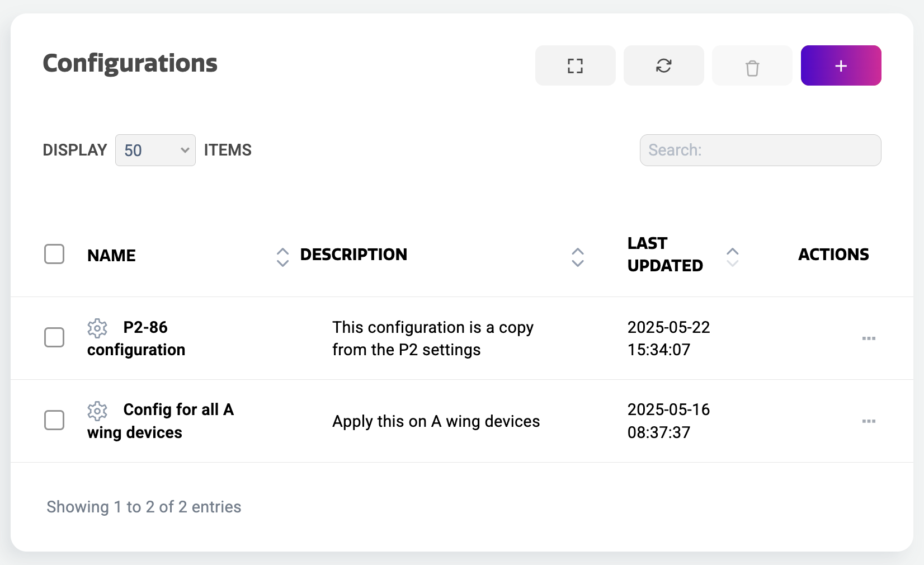924x565 pixels.
Task: Check the Config for all A wing devices row
Action: [54, 420]
